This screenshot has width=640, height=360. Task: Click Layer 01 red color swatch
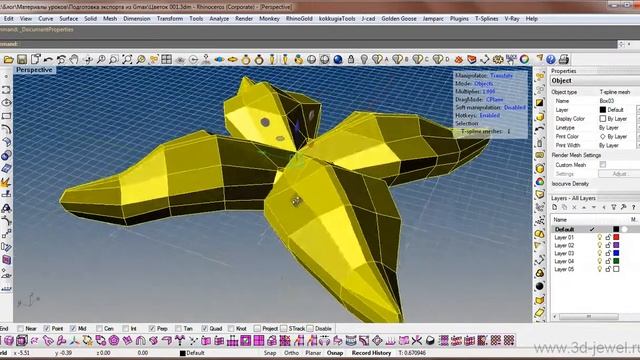[616, 237]
